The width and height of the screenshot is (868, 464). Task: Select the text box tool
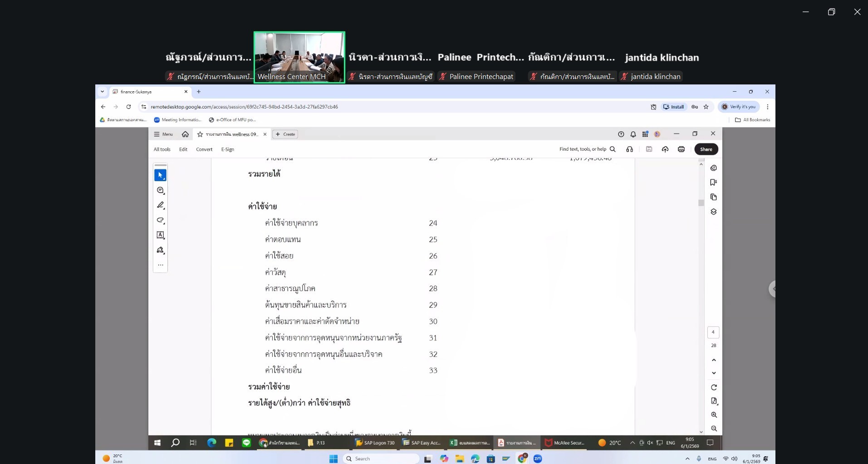(x=160, y=235)
